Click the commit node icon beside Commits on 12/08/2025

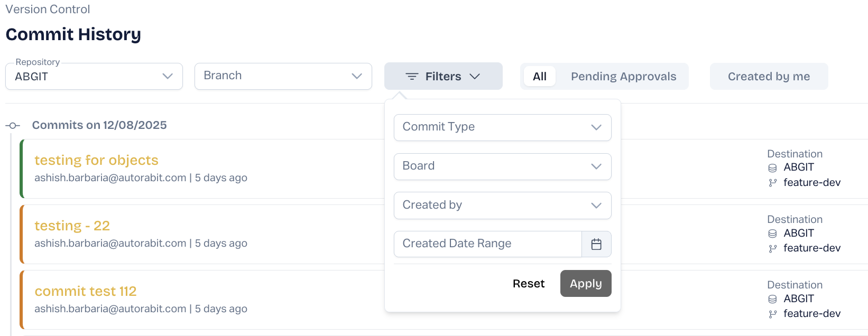pyautogui.click(x=13, y=126)
